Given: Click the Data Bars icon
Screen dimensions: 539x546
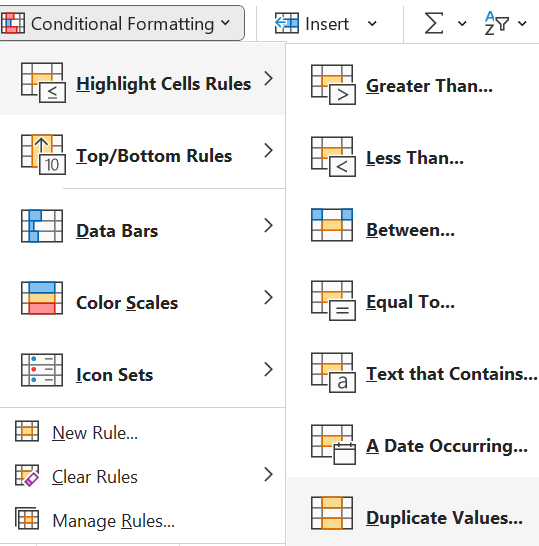Looking at the screenshot, I should [42, 226].
